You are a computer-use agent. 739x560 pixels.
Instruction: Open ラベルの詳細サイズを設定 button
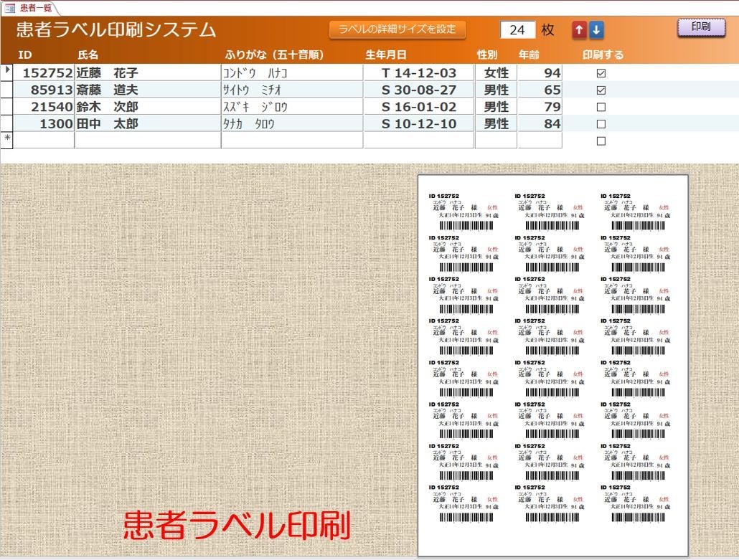tap(397, 29)
